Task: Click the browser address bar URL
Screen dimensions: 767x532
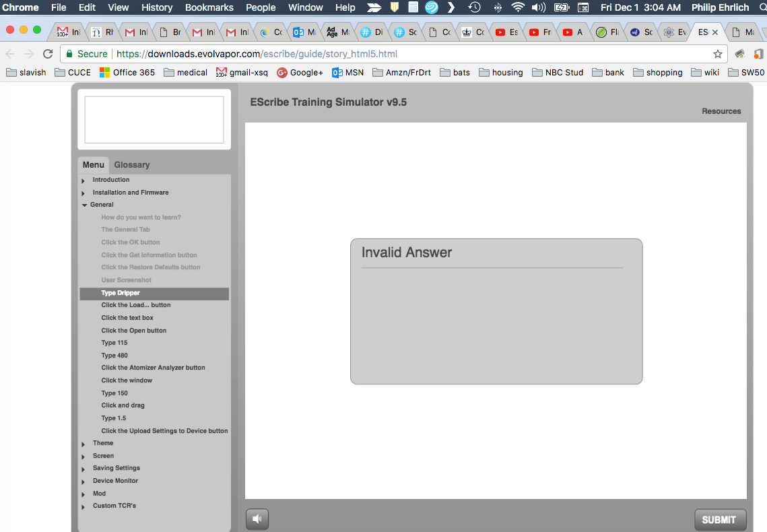Action: pos(256,54)
